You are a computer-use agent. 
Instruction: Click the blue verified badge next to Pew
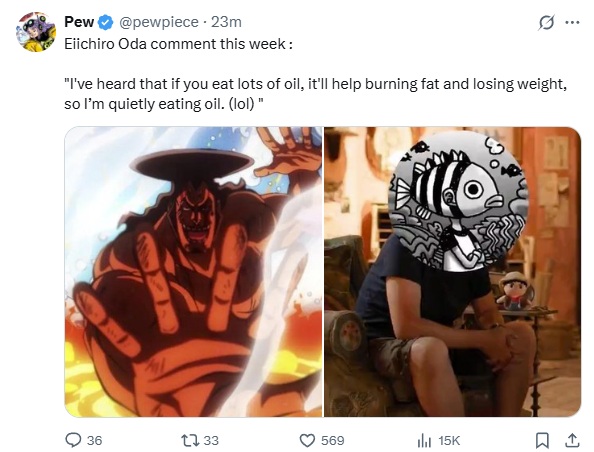(106, 23)
